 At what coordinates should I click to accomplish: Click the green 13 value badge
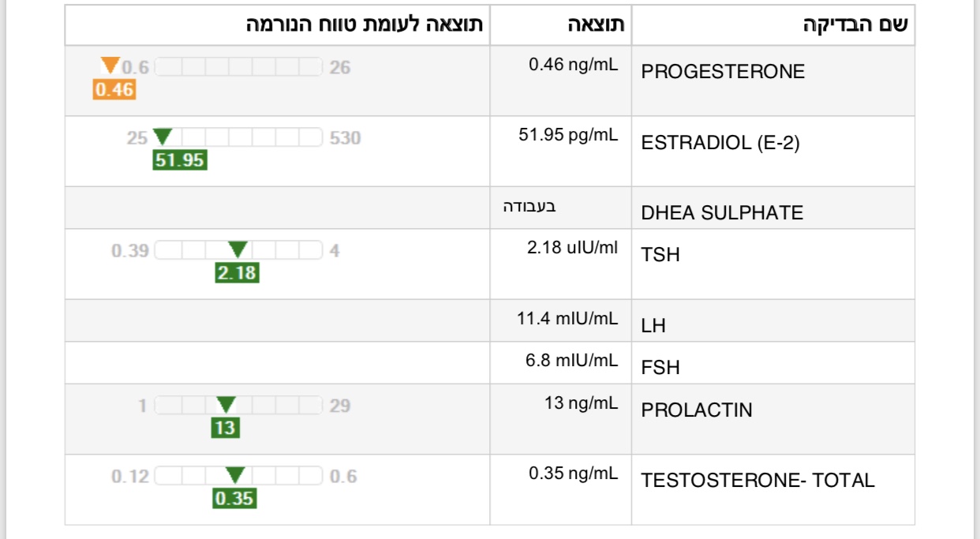[x=225, y=428]
